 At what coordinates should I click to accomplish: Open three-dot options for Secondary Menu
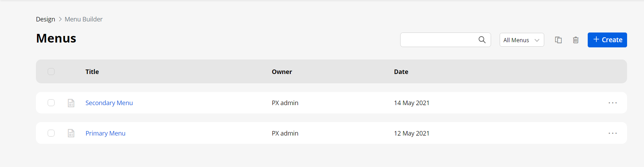coord(613,103)
